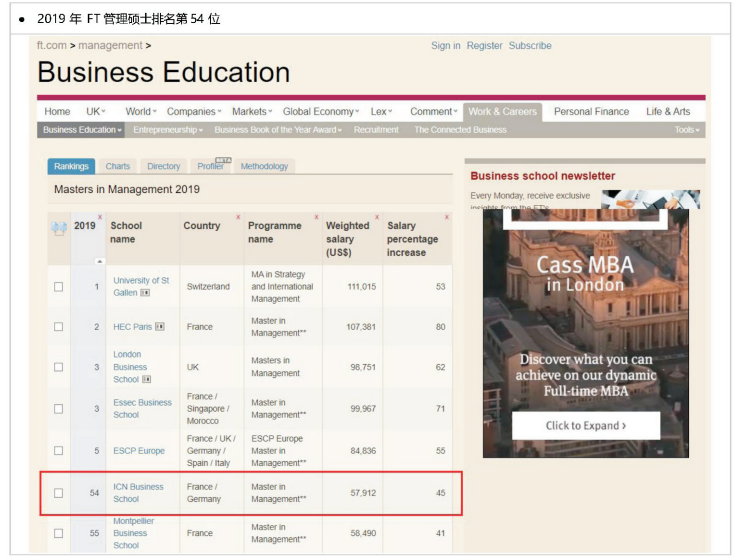Open profile icon next to London Business School

pyautogui.click(x=146, y=379)
